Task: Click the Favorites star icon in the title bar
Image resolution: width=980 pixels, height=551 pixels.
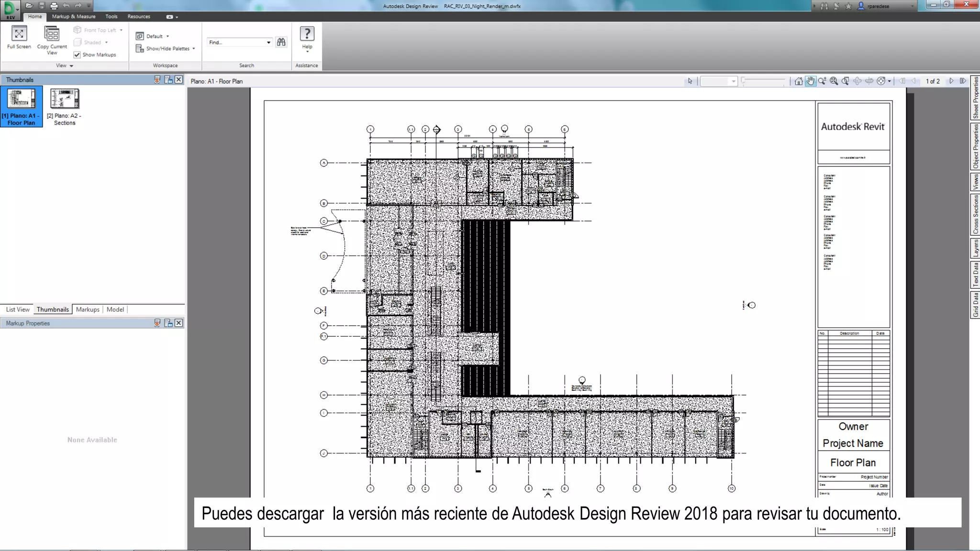Action: coord(848,6)
